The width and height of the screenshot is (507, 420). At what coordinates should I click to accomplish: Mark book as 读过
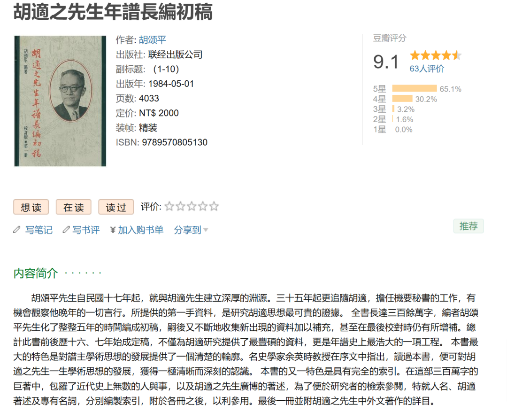116,207
